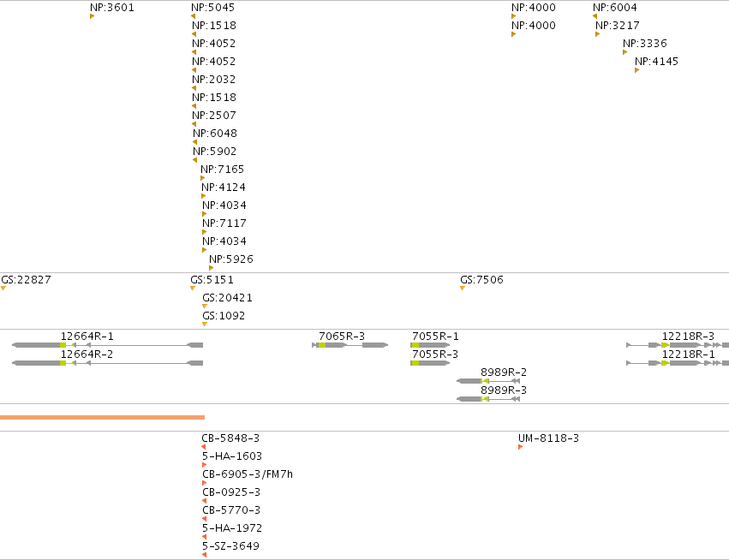Click the NP:7117 triangle marker
This screenshot has width=729, height=560.
pos(204,232)
